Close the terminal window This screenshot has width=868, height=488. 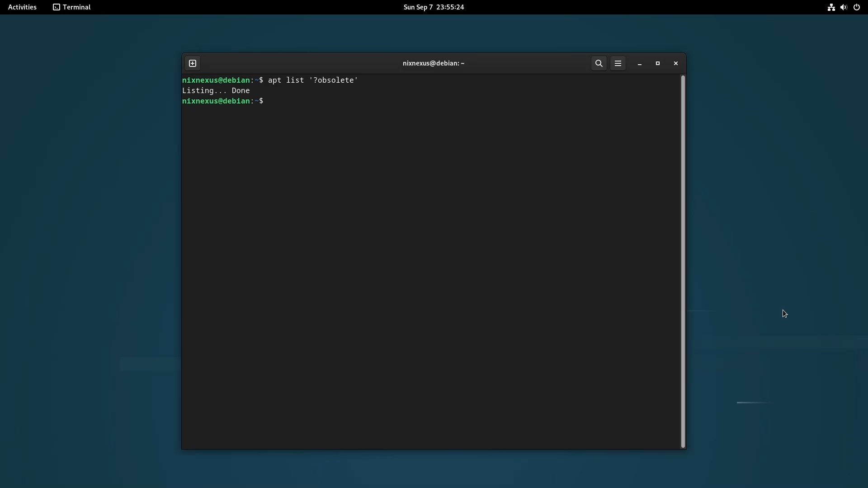pos(676,63)
